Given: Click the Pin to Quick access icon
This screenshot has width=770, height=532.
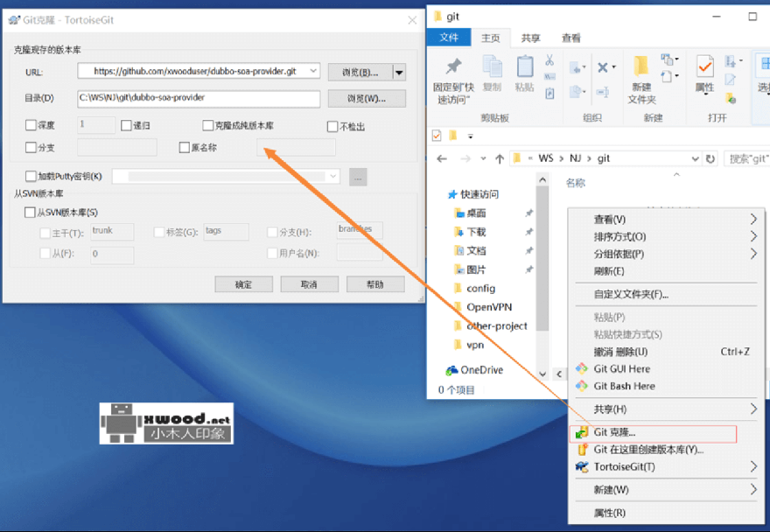Looking at the screenshot, I should (x=453, y=66).
